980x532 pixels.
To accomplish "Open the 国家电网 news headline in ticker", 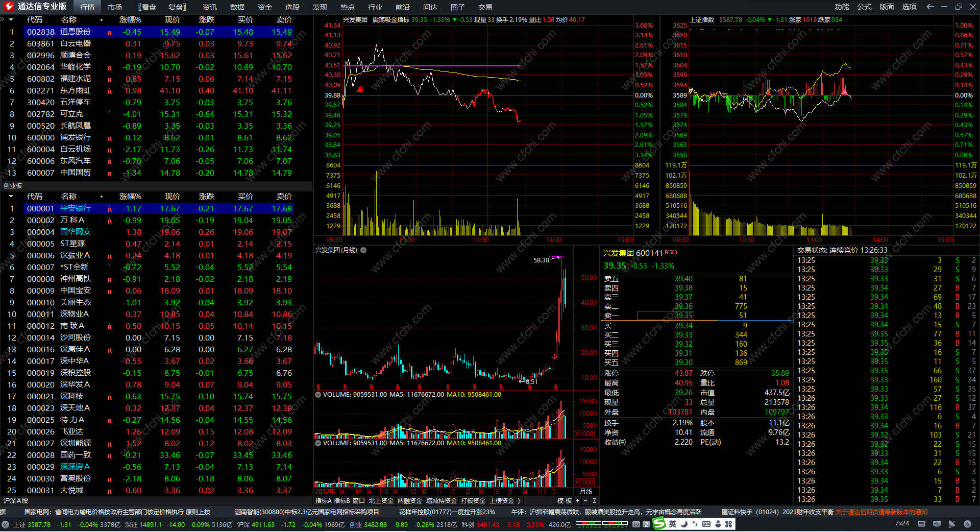I will click(x=117, y=512).
